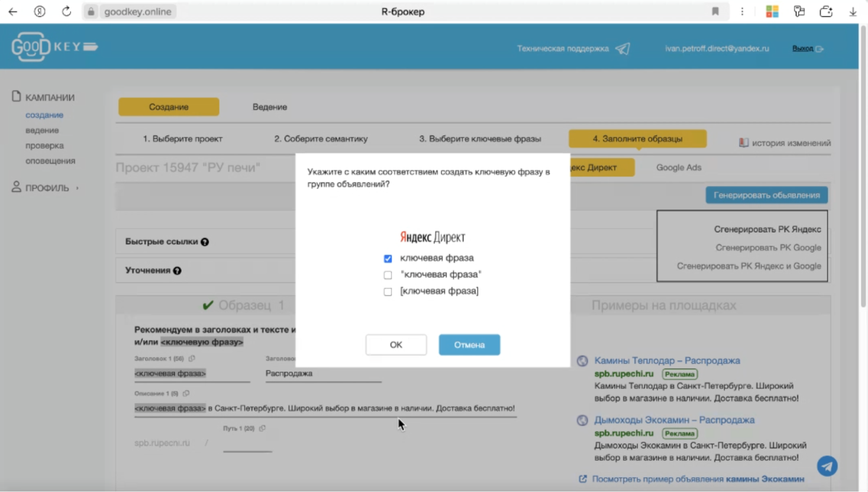Check the quoted "ключевая фраза" checkbox
The width and height of the screenshot is (868, 492).
388,275
